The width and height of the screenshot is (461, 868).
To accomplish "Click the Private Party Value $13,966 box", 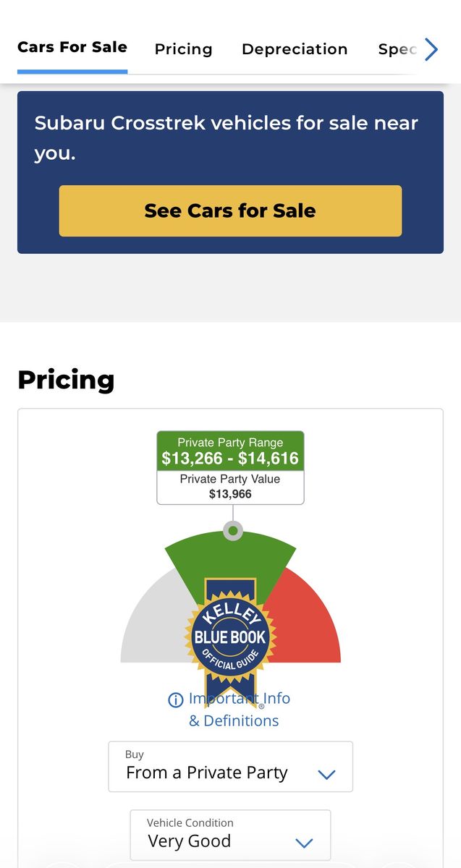I will (x=230, y=488).
